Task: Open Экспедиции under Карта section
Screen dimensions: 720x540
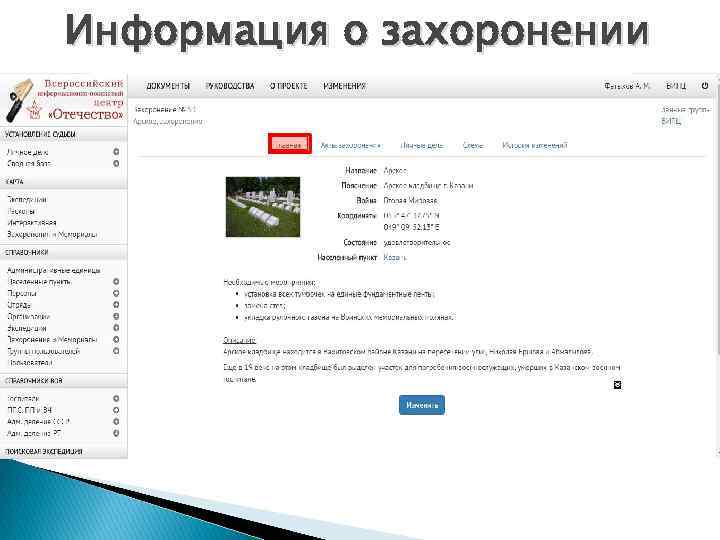Action: pyautogui.click(x=27, y=200)
